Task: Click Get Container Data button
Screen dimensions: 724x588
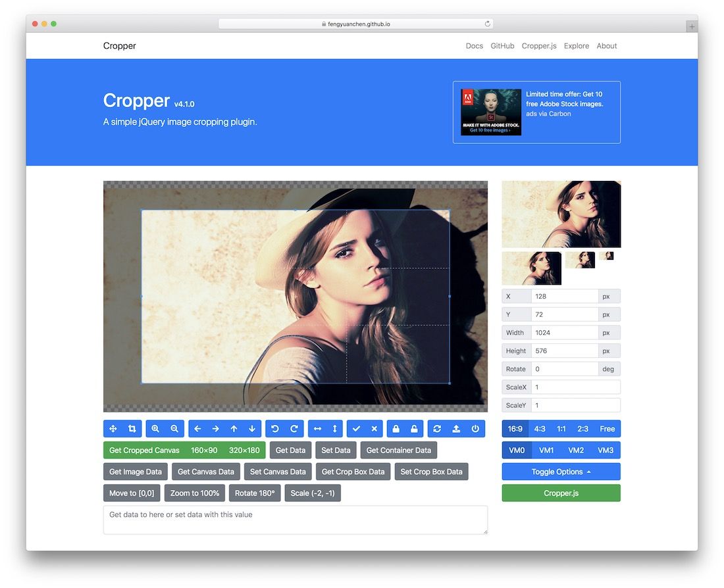Action: [398, 450]
